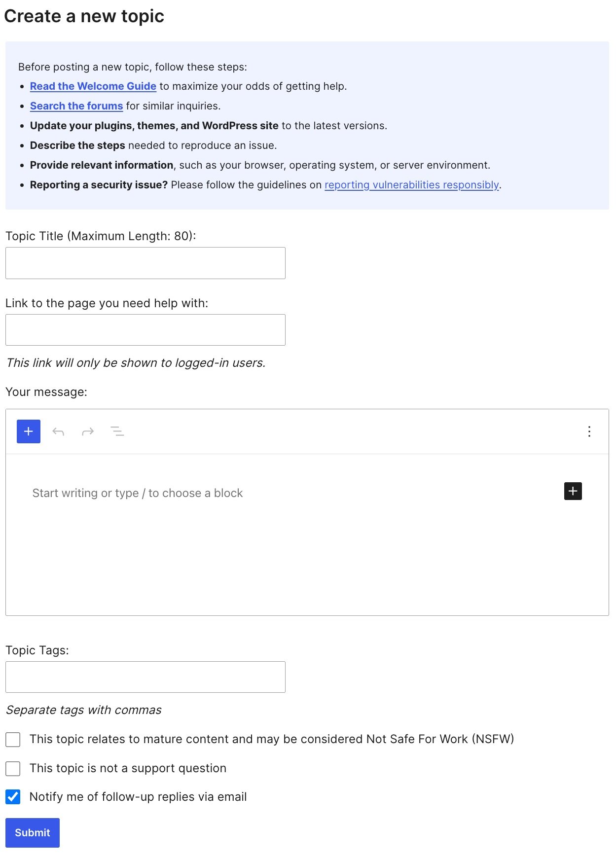Focus the Topic Title input field
Viewport: 616px width, 858px height.
point(145,263)
